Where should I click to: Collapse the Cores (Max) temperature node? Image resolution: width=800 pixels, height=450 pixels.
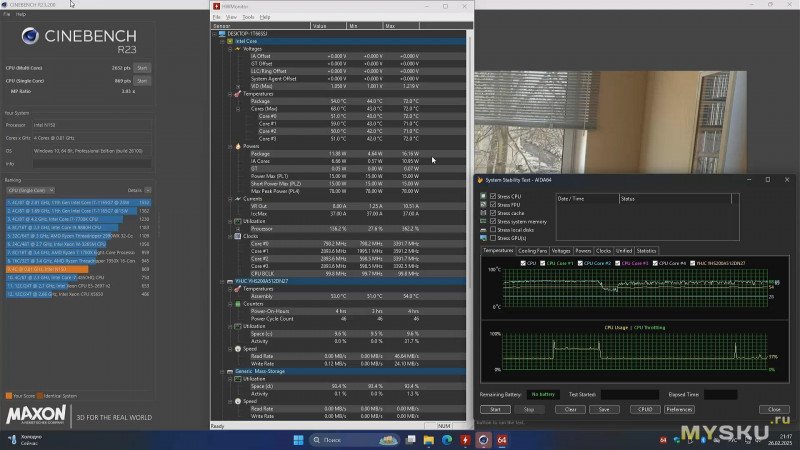238,109
